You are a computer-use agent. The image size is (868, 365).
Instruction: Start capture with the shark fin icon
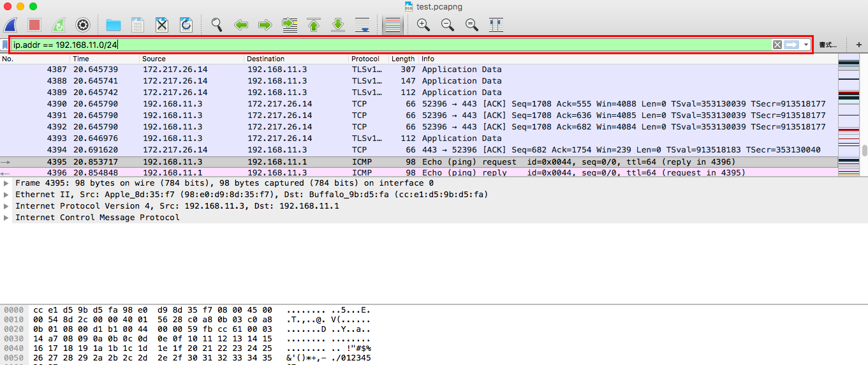coord(10,25)
